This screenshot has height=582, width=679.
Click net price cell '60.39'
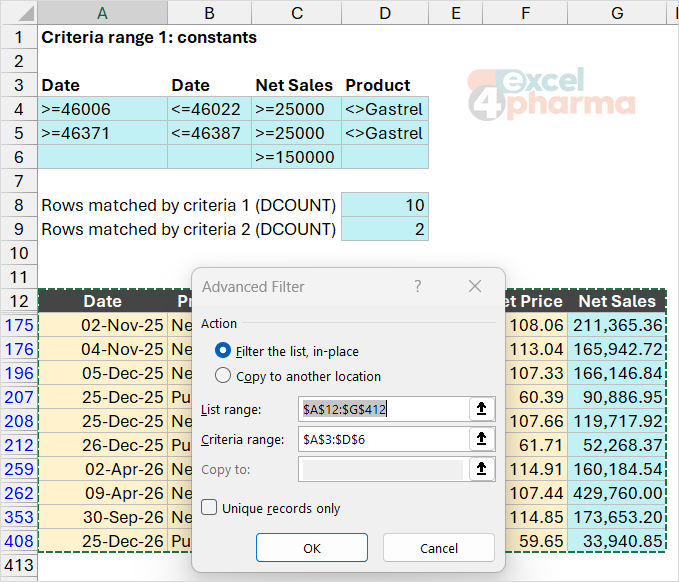(536, 397)
